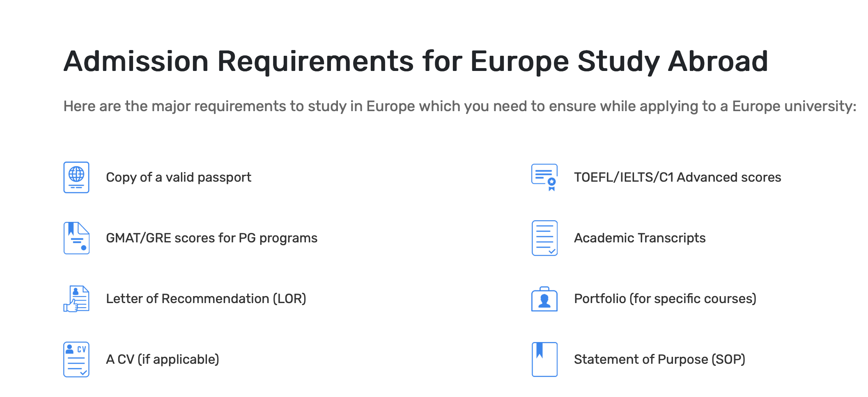This screenshot has width=868, height=397.
Task: Click the 'Admission Requirements for Europe Study Abroad' heading
Action: pos(416,62)
